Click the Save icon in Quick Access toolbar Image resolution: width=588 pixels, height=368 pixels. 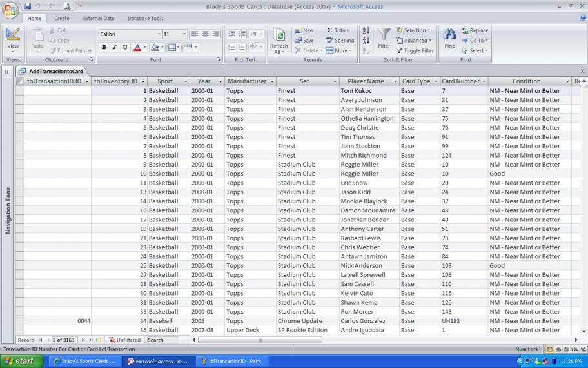click(28, 6)
